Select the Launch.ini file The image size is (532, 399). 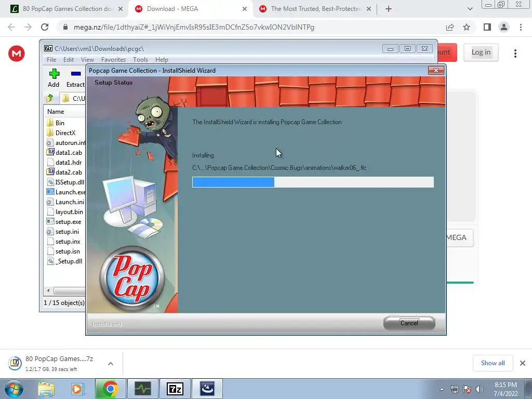65,202
